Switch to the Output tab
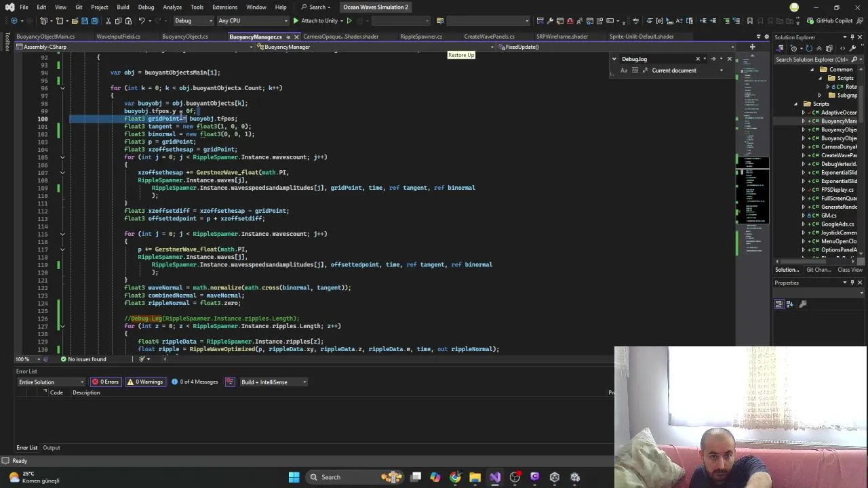Image resolution: width=868 pixels, height=488 pixels. [52, 448]
